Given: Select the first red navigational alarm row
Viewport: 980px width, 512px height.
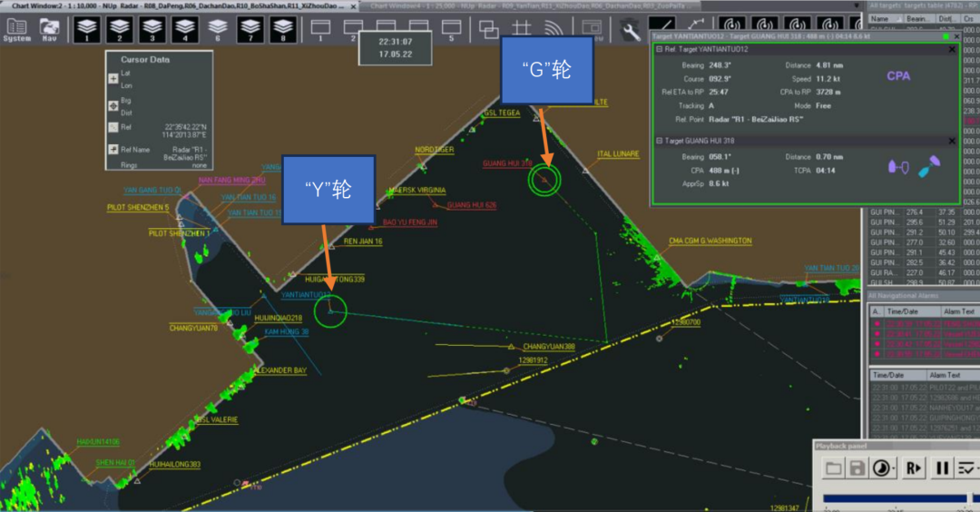Looking at the screenshot, I should pos(925,324).
